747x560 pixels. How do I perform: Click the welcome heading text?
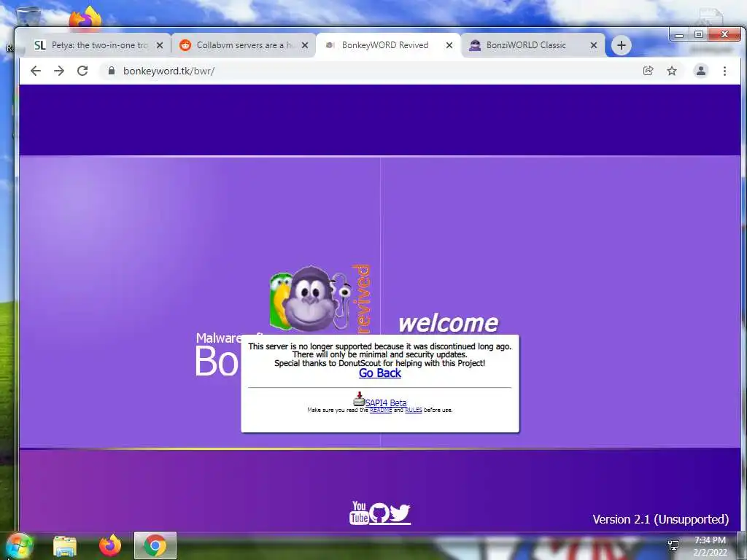(449, 323)
